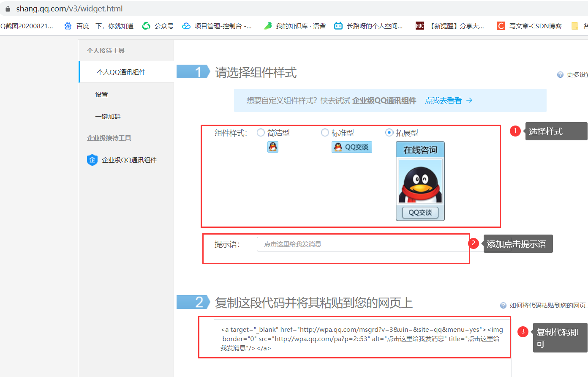
Task: Click the yellow folder bookmark icon
Action: point(575,26)
